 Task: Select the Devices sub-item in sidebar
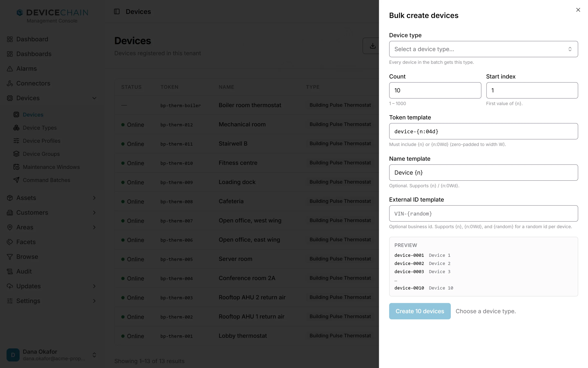(x=33, y=115)
